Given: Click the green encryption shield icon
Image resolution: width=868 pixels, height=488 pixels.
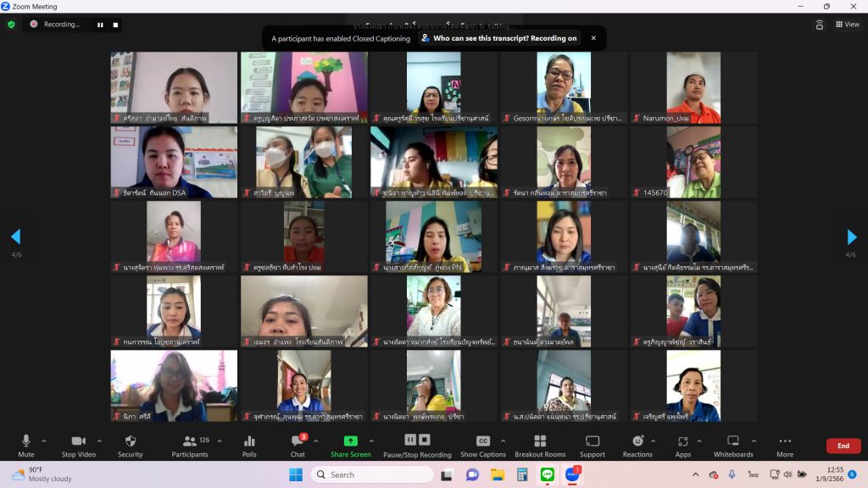Looking at the screenshot, I should coord(11,25).
